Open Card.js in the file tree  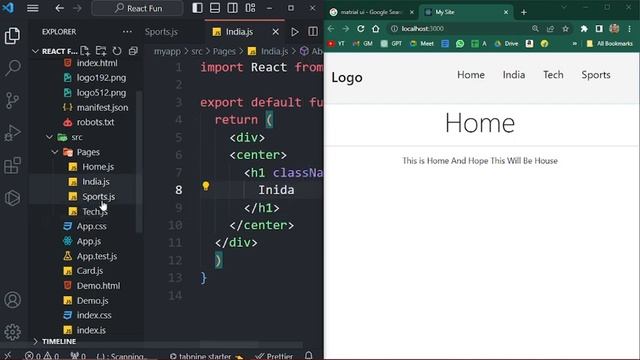click(x=89, y=271)
